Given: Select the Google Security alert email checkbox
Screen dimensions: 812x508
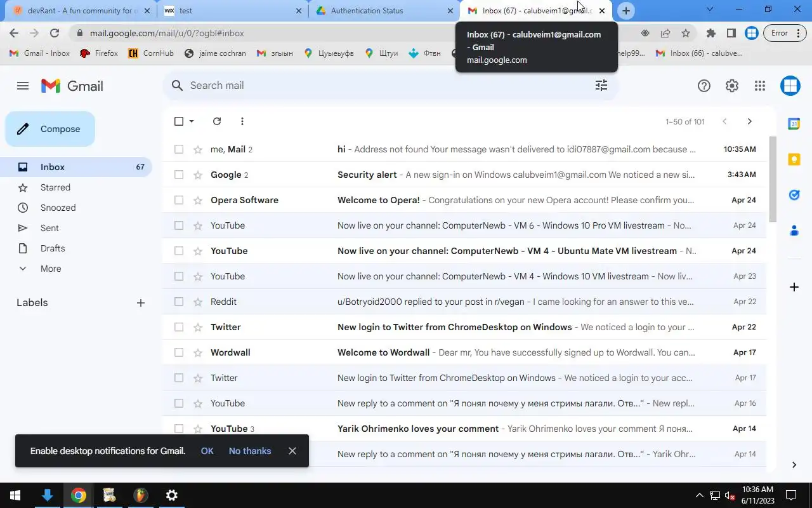Looking at the screenshot, I should (179, 175).
